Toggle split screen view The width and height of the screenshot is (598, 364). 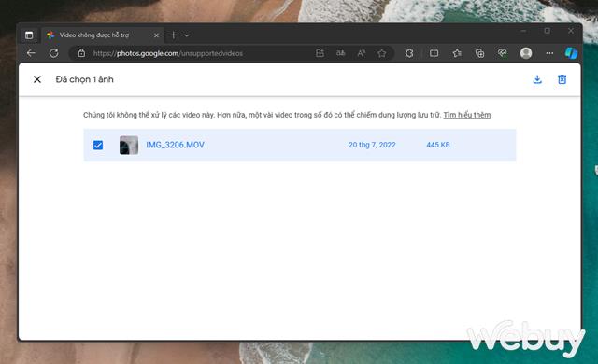(x=434, y=53)
